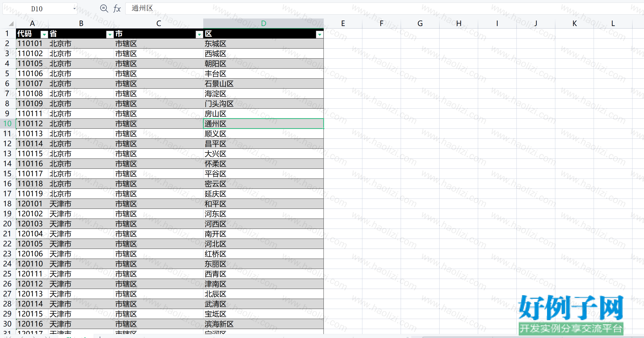Click cell containing 海淀区

click(x=263, y=94)
